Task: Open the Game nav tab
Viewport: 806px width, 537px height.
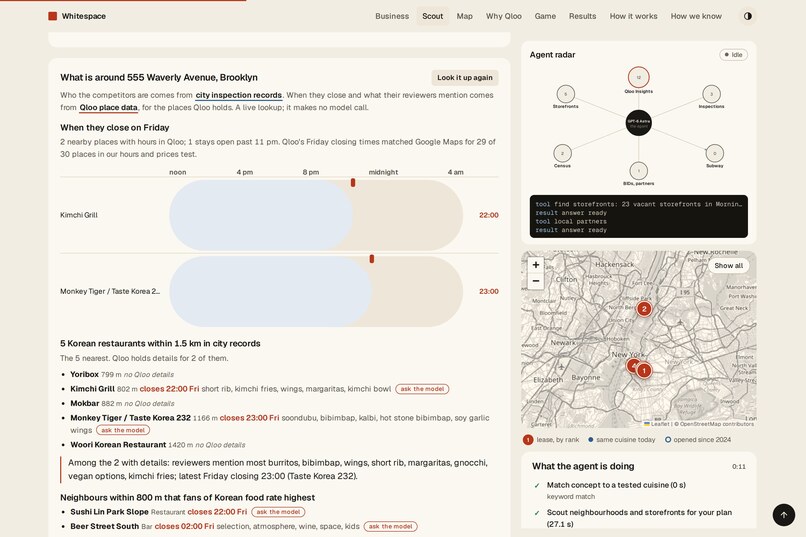Action: click(545, 16)
